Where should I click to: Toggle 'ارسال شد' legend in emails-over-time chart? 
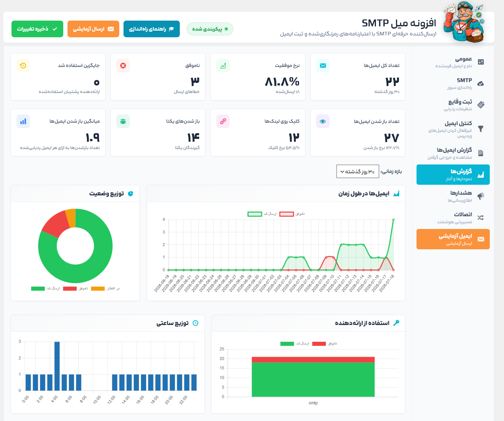(262, 214)
